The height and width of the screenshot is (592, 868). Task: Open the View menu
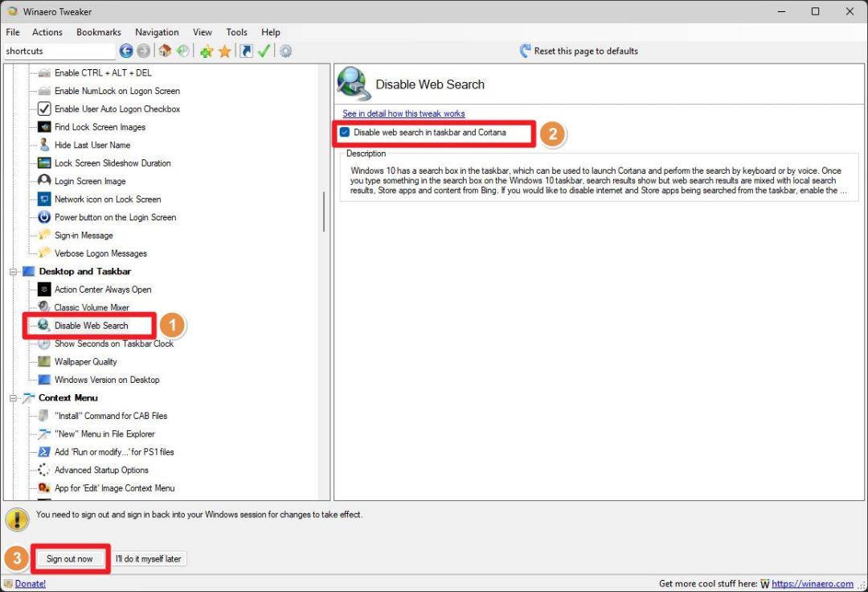pyautogui.click(x=202, y=32)
